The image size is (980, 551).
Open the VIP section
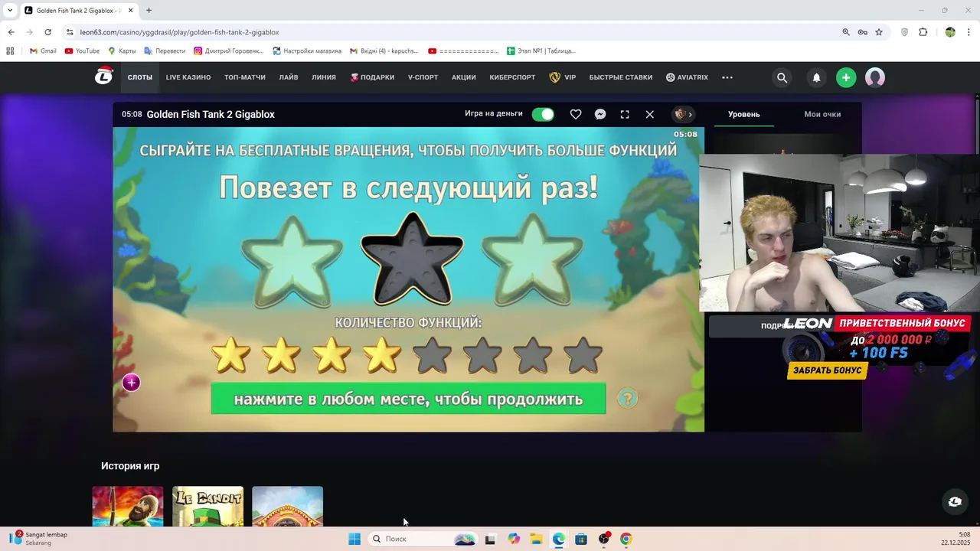[x=563, y=77]
